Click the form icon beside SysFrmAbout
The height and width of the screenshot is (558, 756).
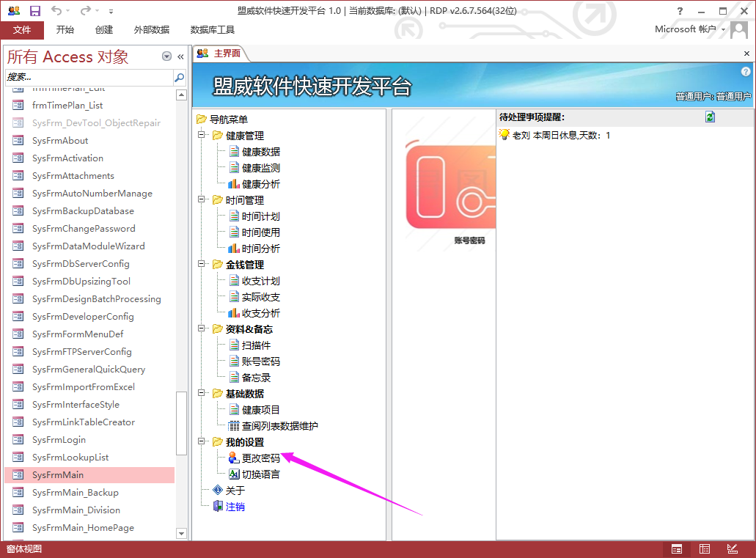[18, 140]
